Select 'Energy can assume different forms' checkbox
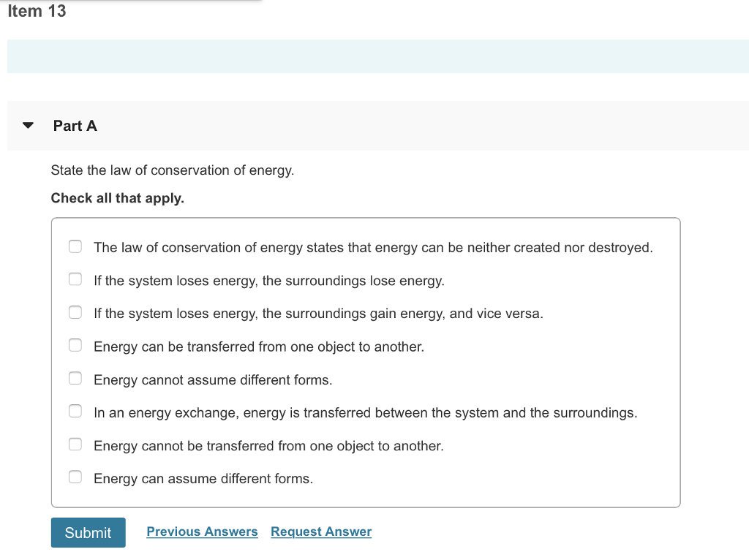Viewport: 749px width, 560px height. (75, 477)
